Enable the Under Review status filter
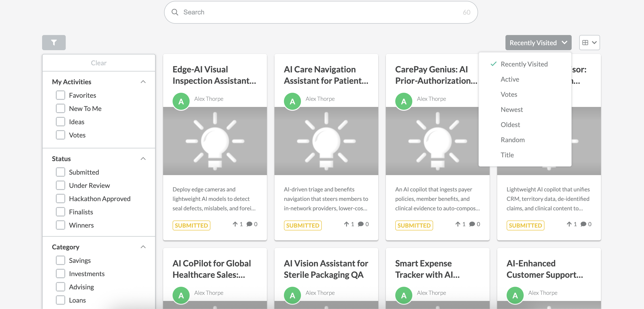 (61, 185)
